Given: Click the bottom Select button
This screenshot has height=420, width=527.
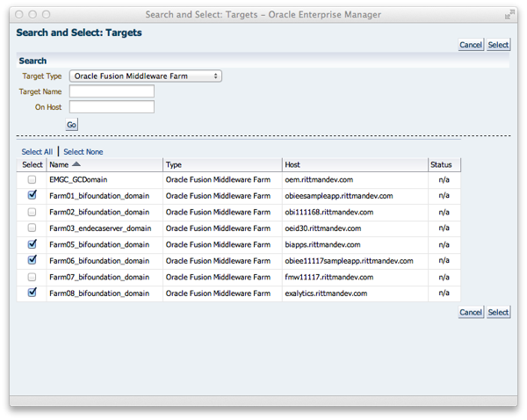Looking at the screenshot, I should pos(498,313).
